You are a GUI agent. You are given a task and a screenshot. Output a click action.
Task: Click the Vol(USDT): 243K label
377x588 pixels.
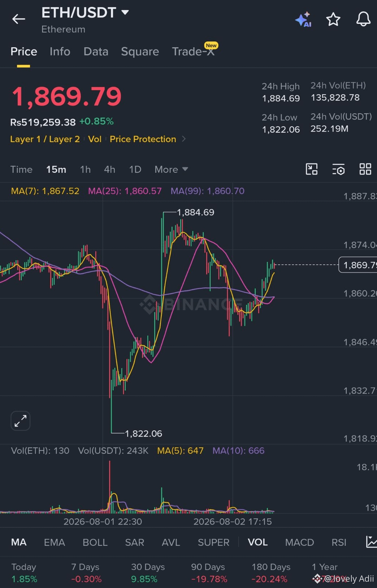(113, 451)
